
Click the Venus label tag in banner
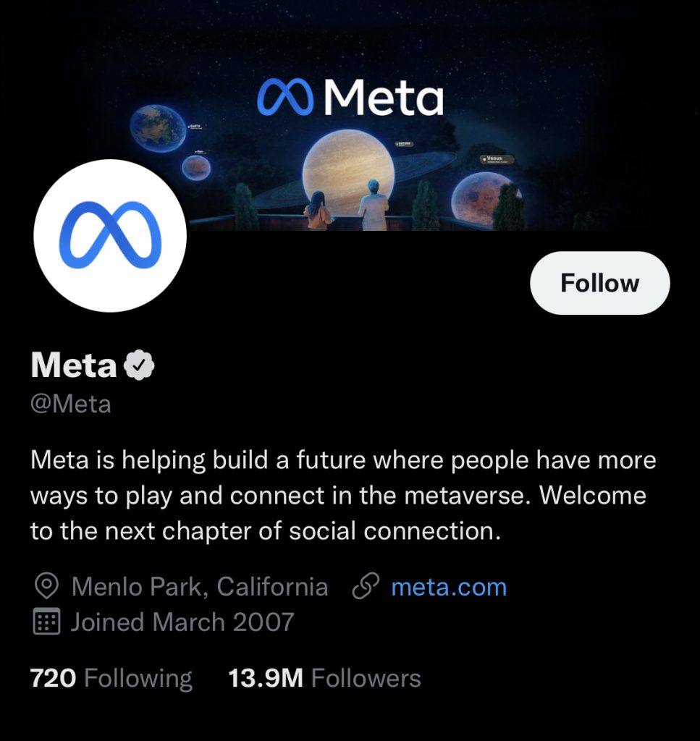click(497, 159)
